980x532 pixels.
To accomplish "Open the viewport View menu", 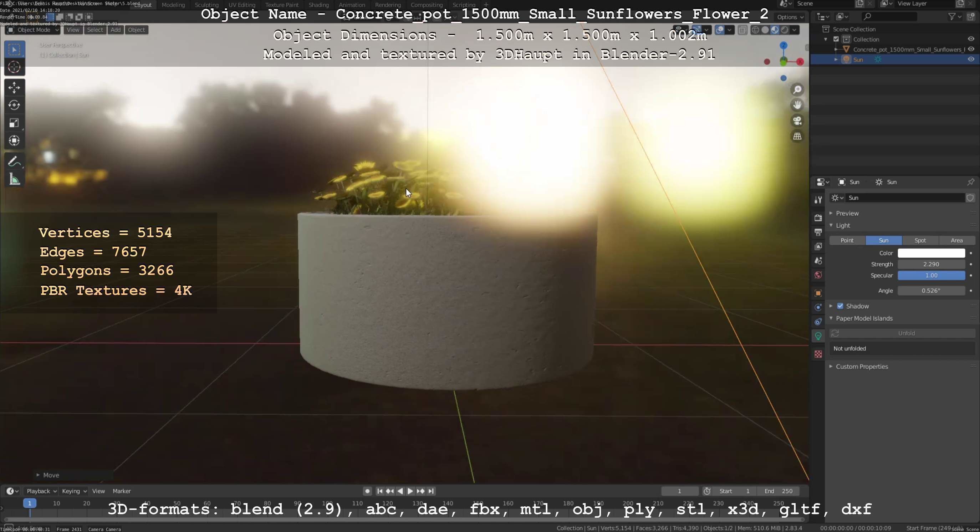I will pos(73,30).
